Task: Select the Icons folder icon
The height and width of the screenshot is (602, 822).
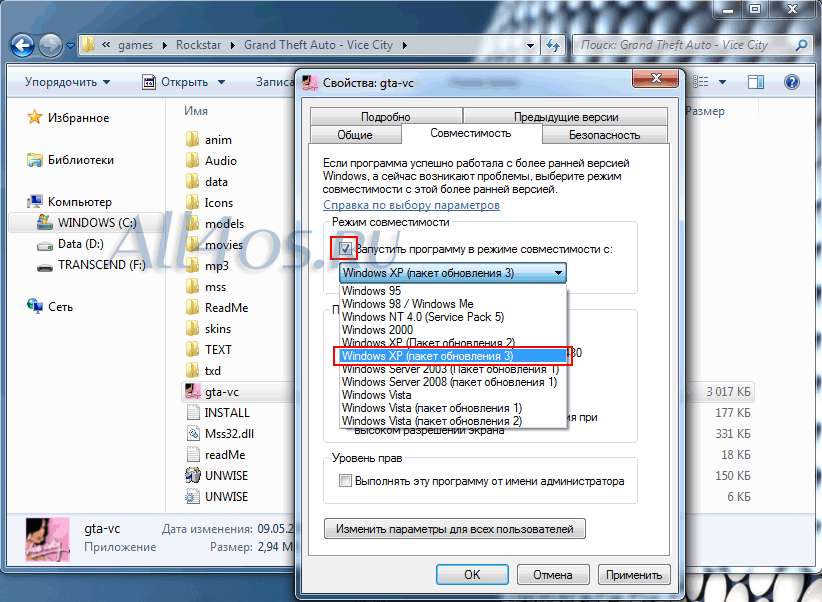Action: point(192,202)
